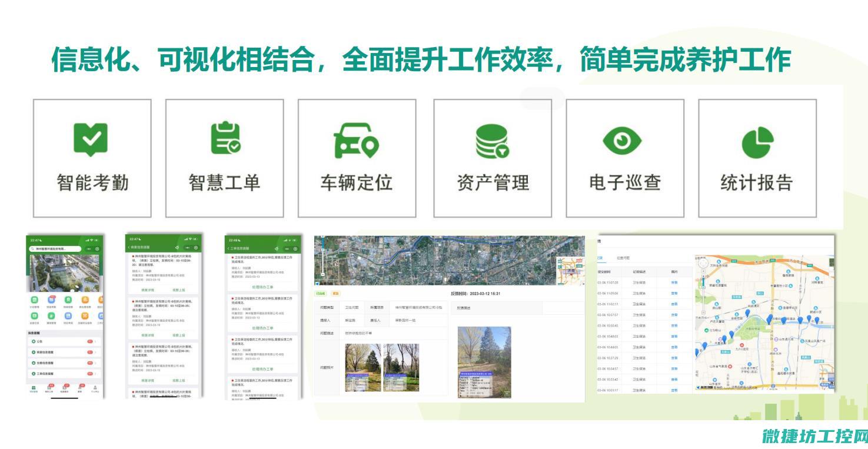Open the 病害信息提醒 row on home phone screen
This screenshot has width=868, height=449.
click(64, 352)
